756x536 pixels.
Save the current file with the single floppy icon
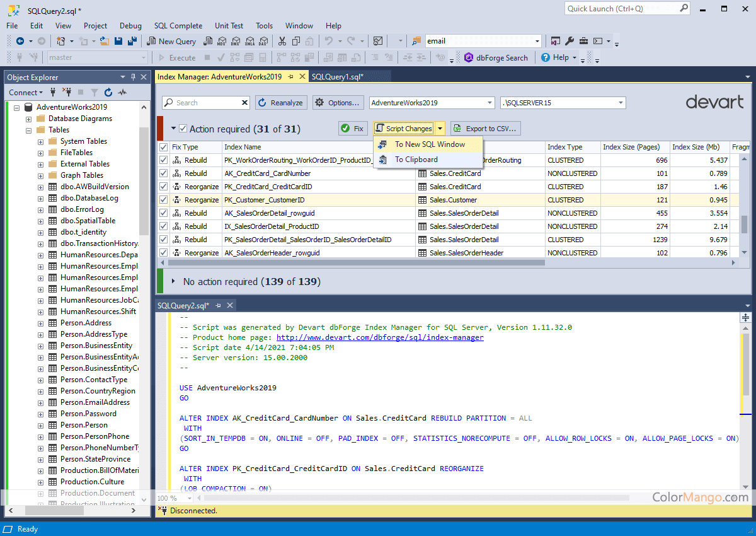[118, 41]
